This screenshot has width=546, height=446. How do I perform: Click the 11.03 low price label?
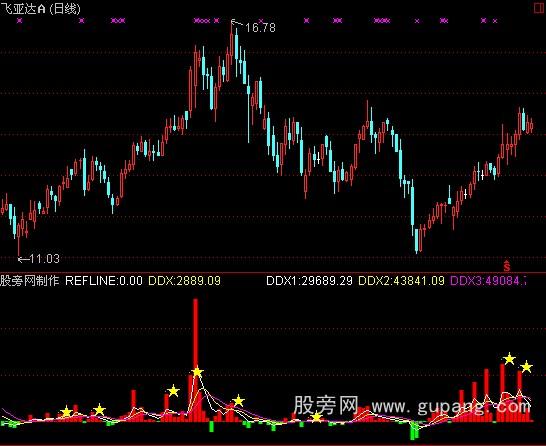44,259
